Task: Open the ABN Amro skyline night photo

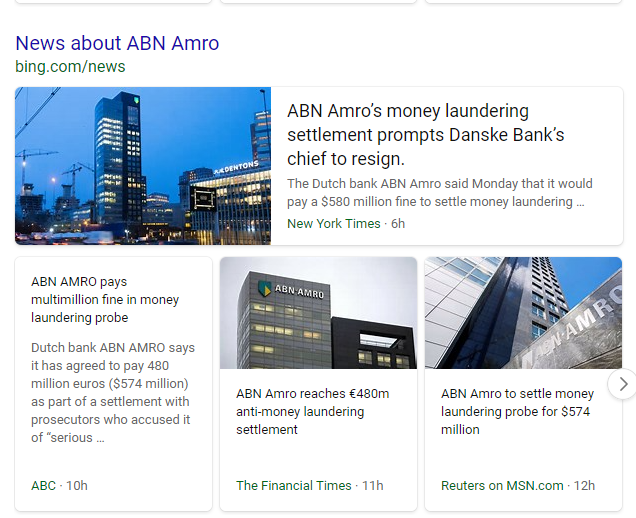Action: [x=143, y=166]
